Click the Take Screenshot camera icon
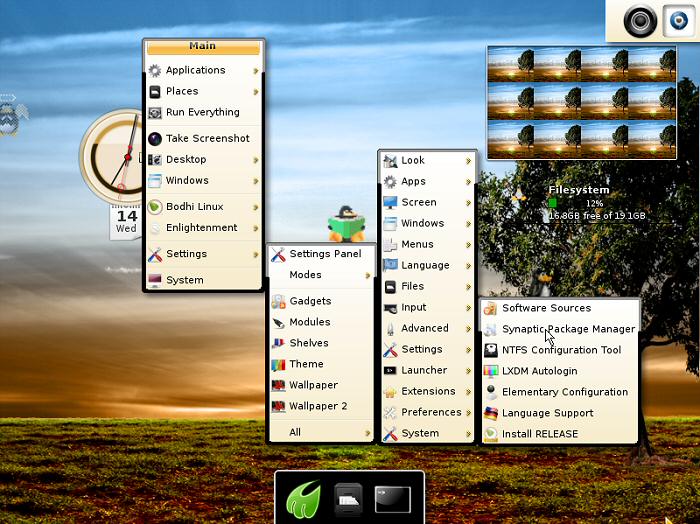The height and width of the screenshot is (524, 700). point(154,139)
